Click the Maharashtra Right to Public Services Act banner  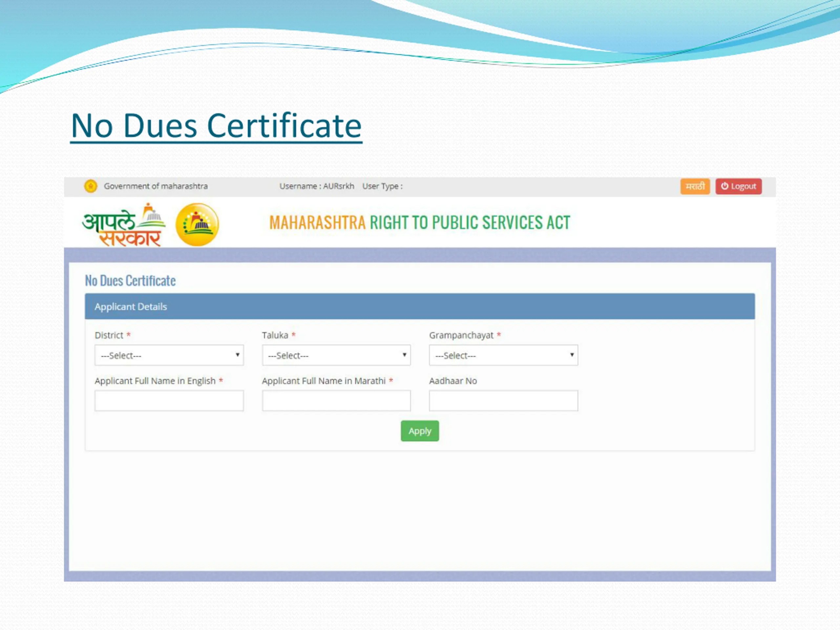click(420, 222)
